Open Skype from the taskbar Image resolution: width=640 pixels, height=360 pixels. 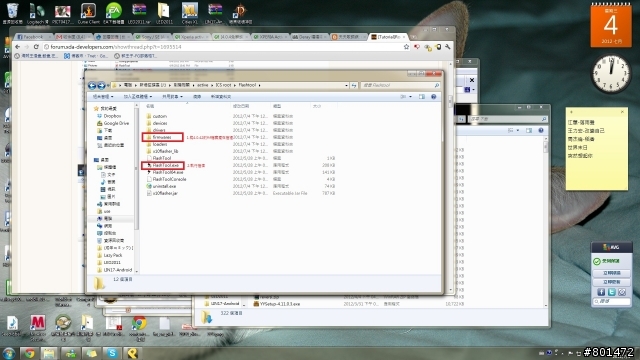tap(111, 353)
